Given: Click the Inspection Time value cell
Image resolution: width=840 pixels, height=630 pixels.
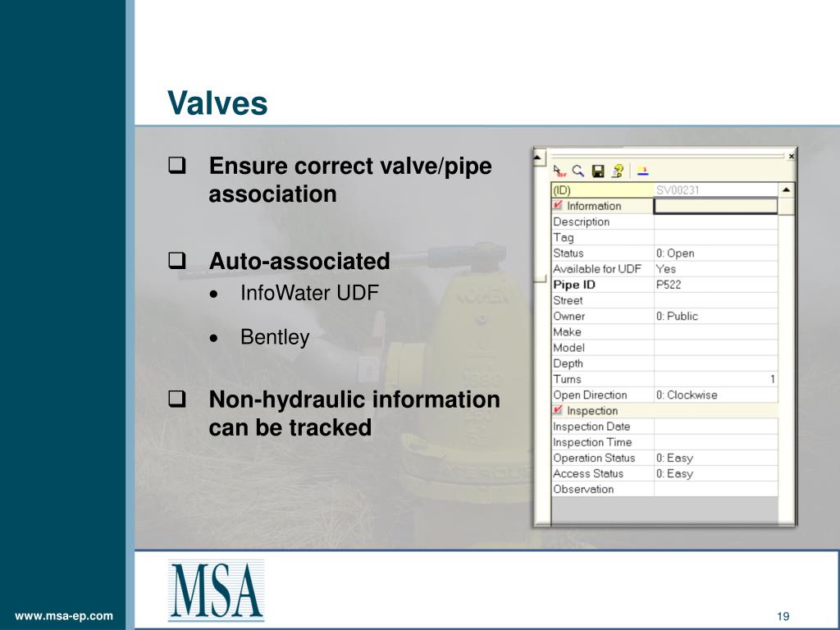Looking at the screenshot, I should (715, 442).
